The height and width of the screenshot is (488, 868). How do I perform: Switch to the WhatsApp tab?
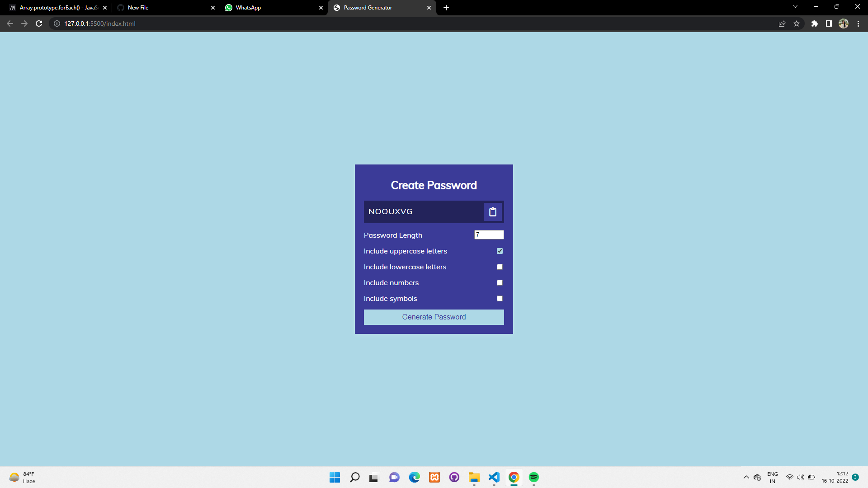[271, 8]
